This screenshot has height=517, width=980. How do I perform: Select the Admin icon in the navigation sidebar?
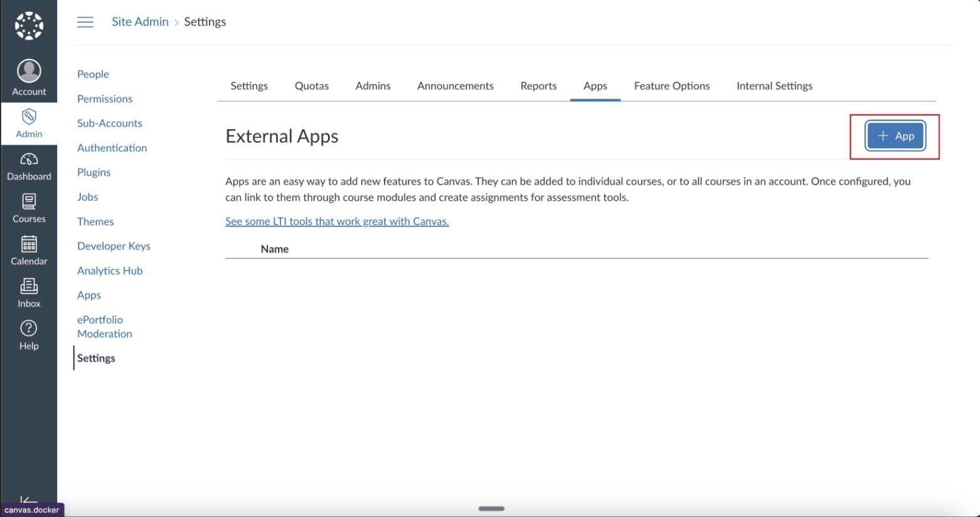(29, 124)
